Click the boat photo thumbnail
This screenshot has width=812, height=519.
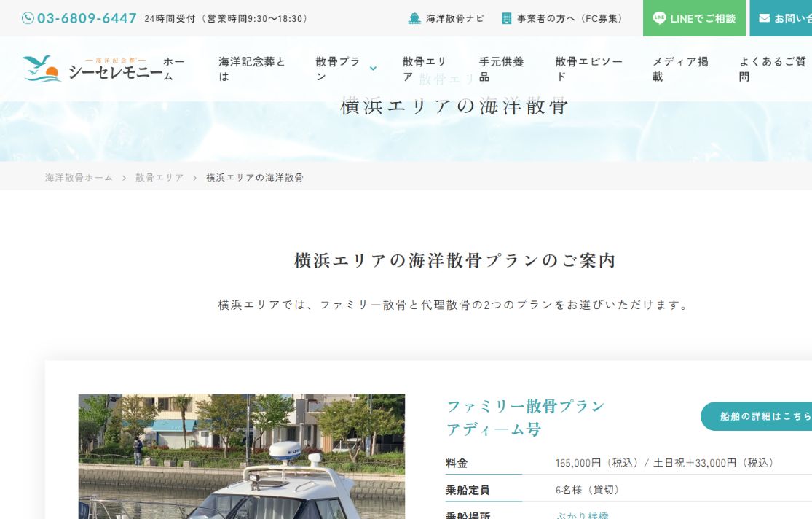click(241, 456)
